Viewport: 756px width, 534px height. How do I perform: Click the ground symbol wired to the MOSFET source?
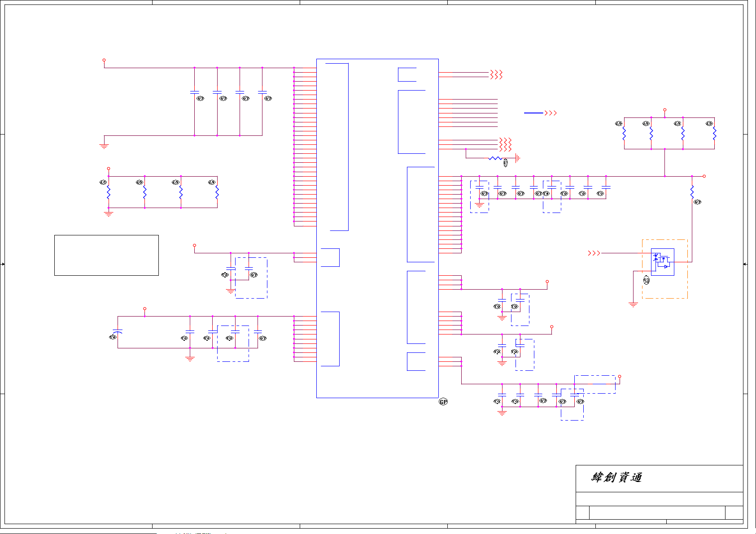[634, 305]
